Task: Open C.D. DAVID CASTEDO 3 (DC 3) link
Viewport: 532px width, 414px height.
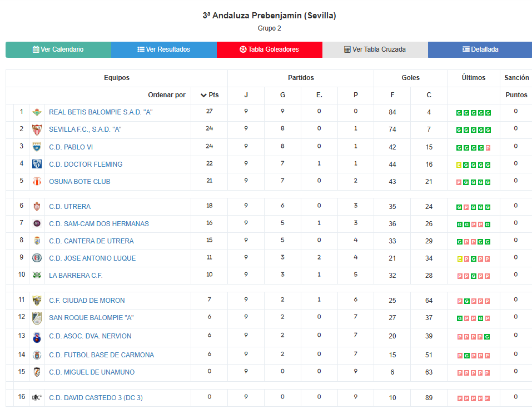Action: coord(96,398)
